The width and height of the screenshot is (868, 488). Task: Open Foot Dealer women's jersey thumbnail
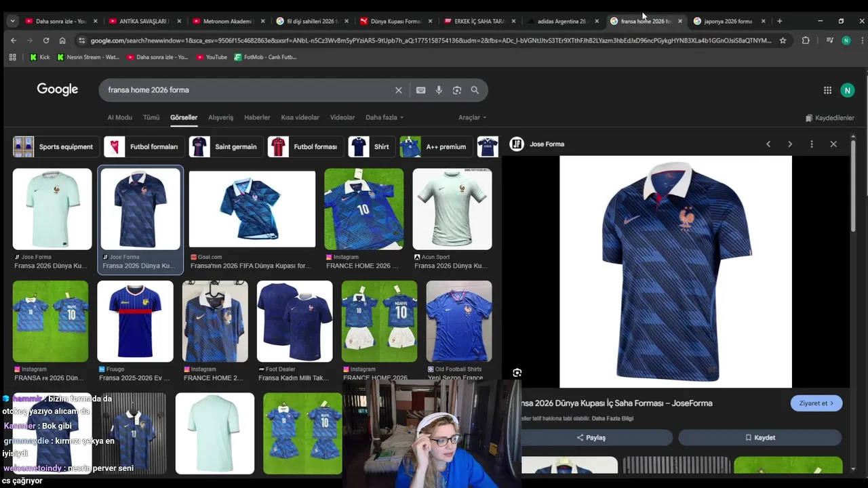coord(295,321)
